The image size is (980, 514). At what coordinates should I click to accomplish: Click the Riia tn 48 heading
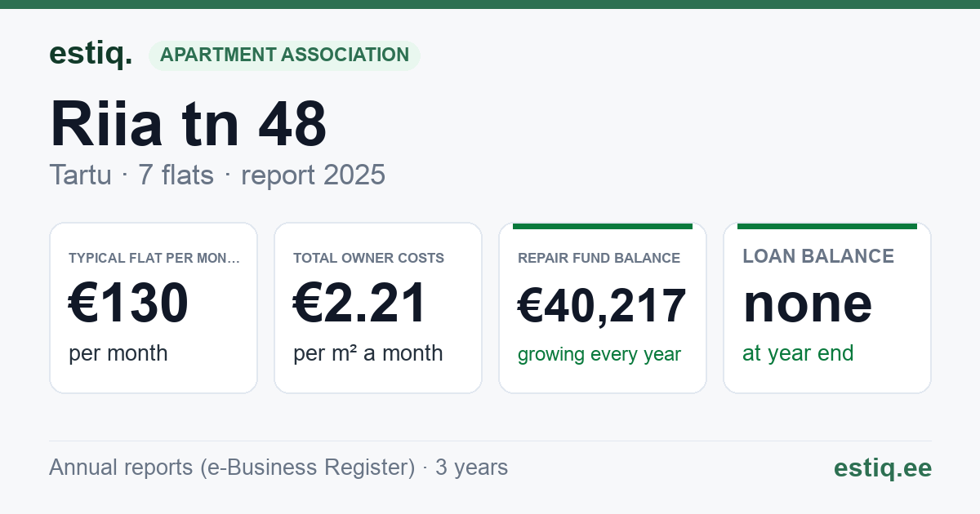coord(189,124)
